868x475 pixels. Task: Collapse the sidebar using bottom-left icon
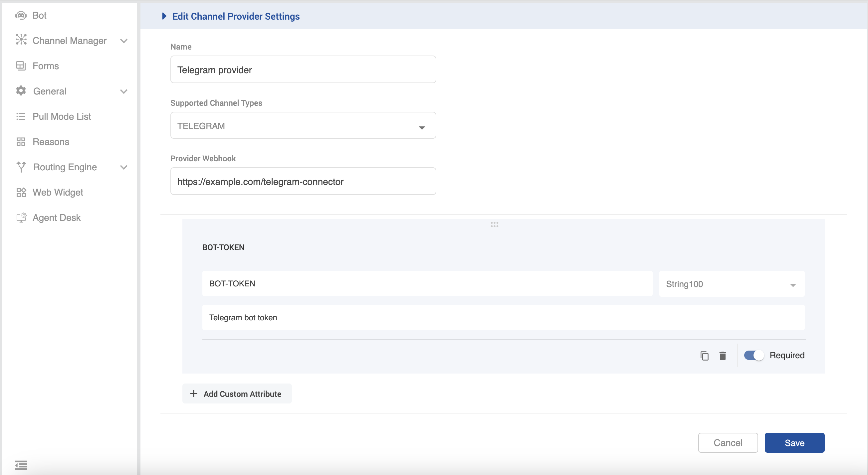pyautogui.click(x=21, y=465)
